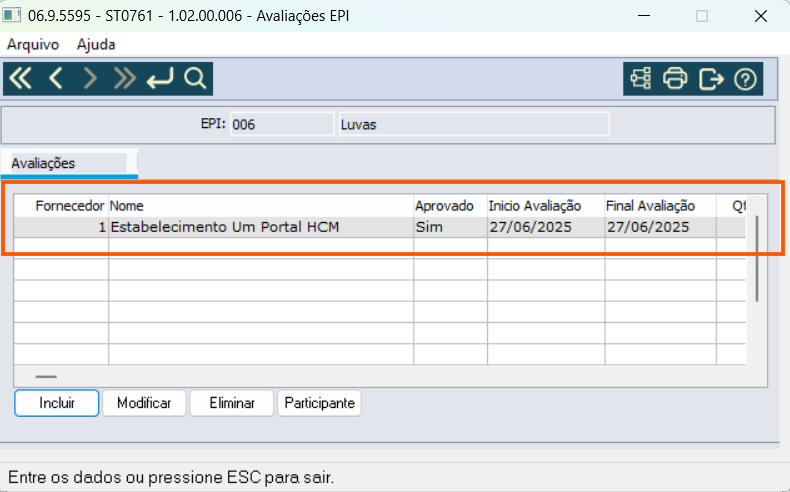Image resolution: width=790 pixels, height=492 pixels.
Task: Click Fornecedor cell with value 1
Action: 61,227
